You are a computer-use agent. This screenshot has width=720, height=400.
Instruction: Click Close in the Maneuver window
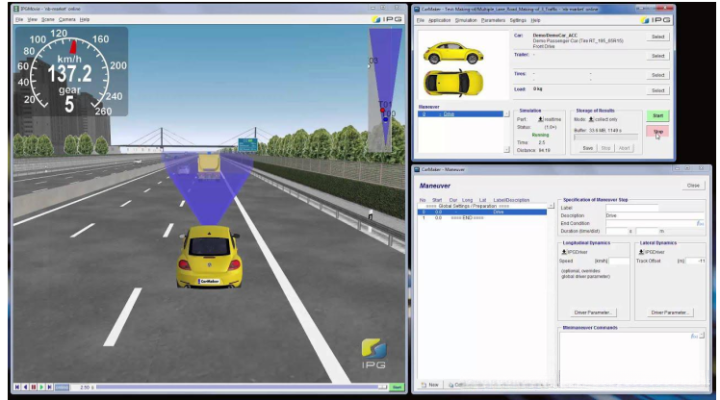tap(693, 186)
